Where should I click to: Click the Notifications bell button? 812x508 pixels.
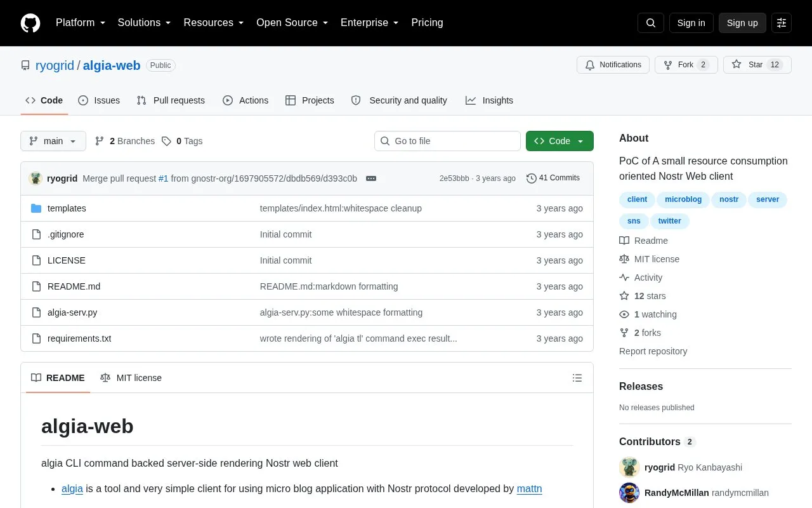coord(613,65)
